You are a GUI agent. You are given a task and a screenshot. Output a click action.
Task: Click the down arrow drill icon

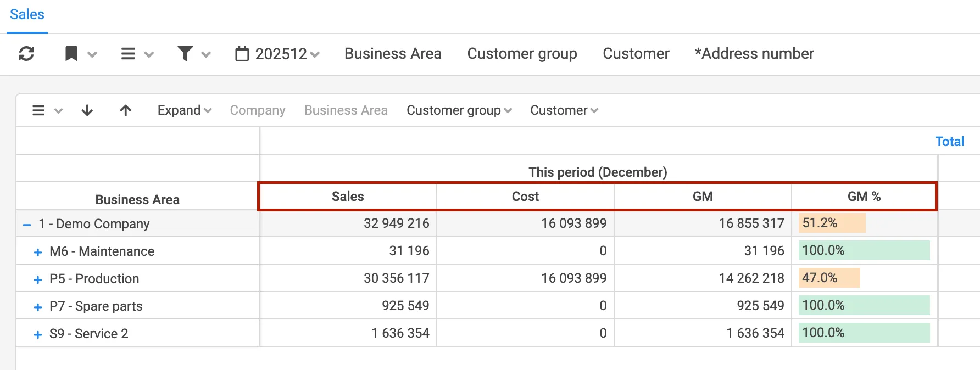point(87,110)
